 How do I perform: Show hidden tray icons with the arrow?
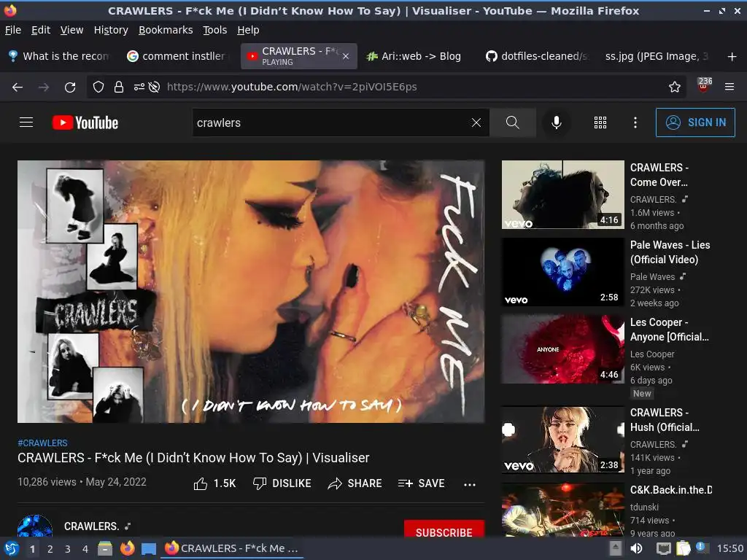[616, 548]
